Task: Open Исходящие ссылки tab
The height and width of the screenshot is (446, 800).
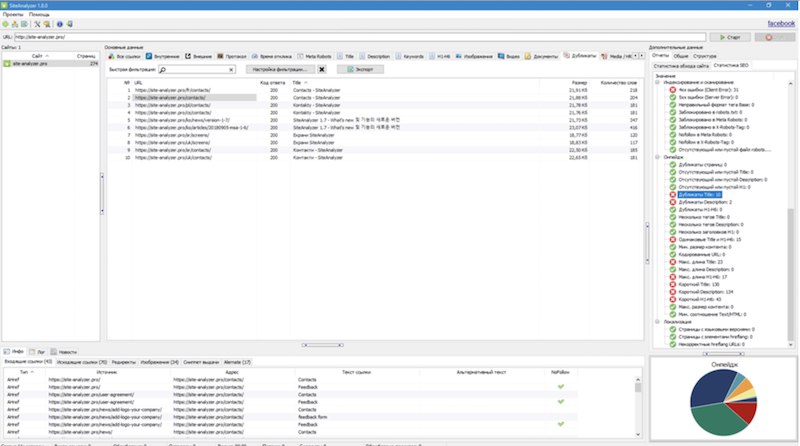Action: tap(82, 362)
